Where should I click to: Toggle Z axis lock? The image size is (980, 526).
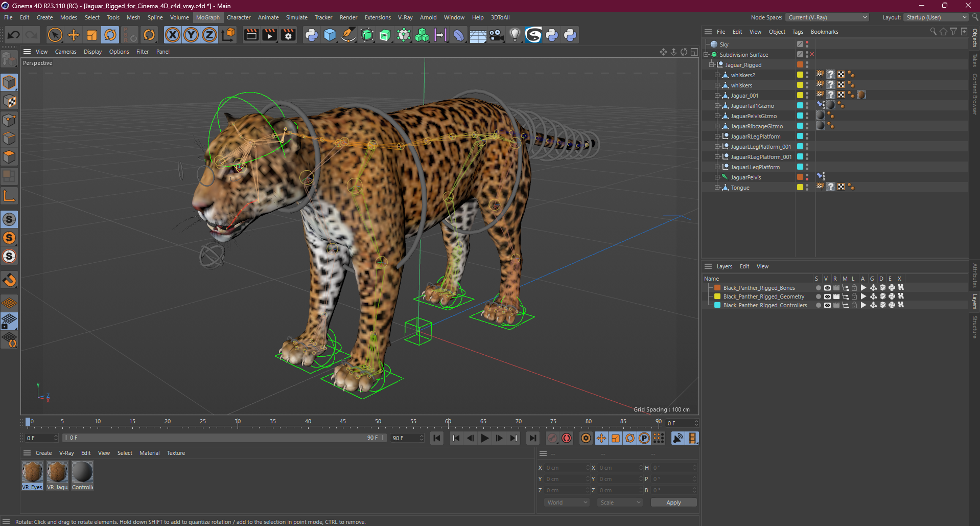(209, 35)
